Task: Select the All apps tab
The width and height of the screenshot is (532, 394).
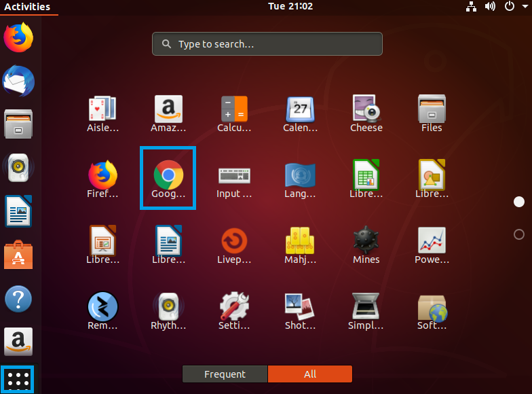Action: [310, 374]
